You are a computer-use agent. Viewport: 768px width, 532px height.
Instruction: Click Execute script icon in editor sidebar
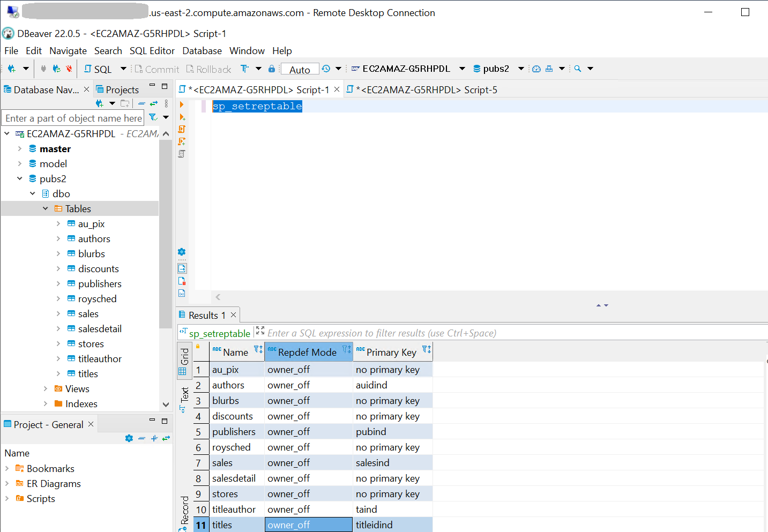tap(182, 129)
